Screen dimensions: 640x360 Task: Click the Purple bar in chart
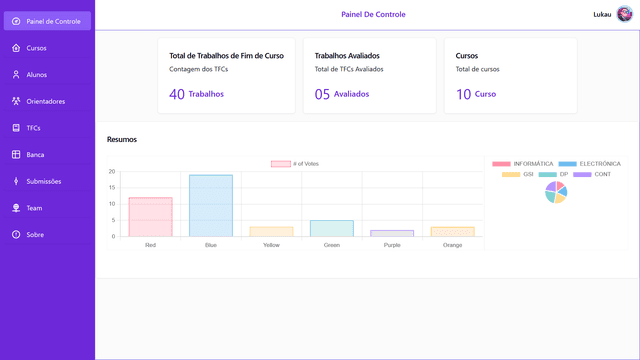[x=392, y=233]
